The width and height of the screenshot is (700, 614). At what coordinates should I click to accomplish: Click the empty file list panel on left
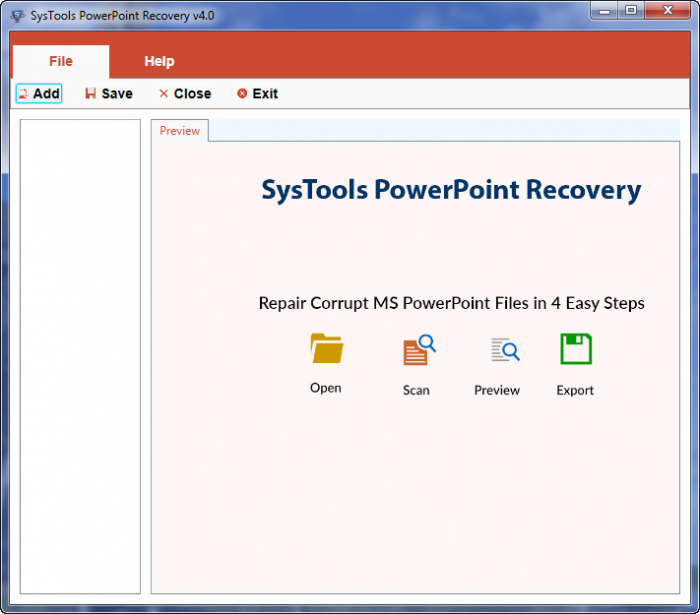[81, 355]
